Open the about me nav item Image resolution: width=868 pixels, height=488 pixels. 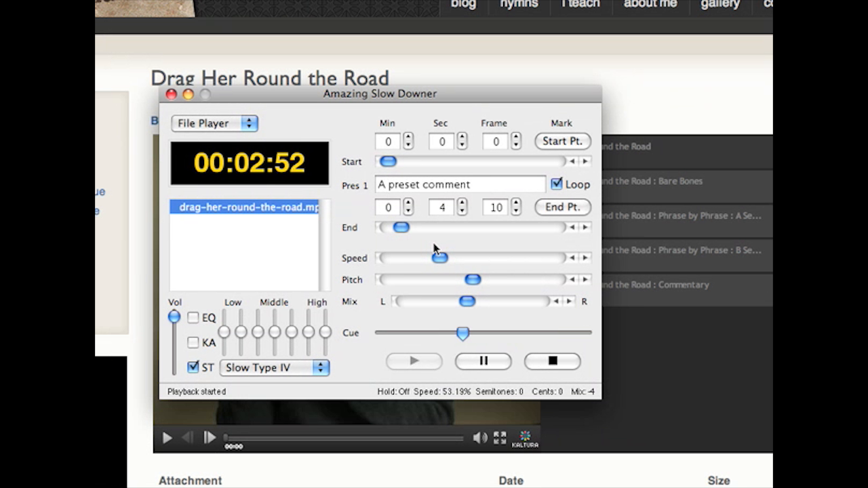pyautogui.click(x=650, y=4)
